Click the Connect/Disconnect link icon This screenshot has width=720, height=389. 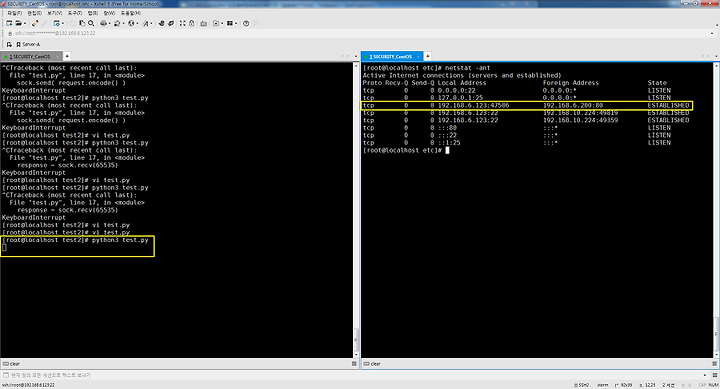[35, 23]
